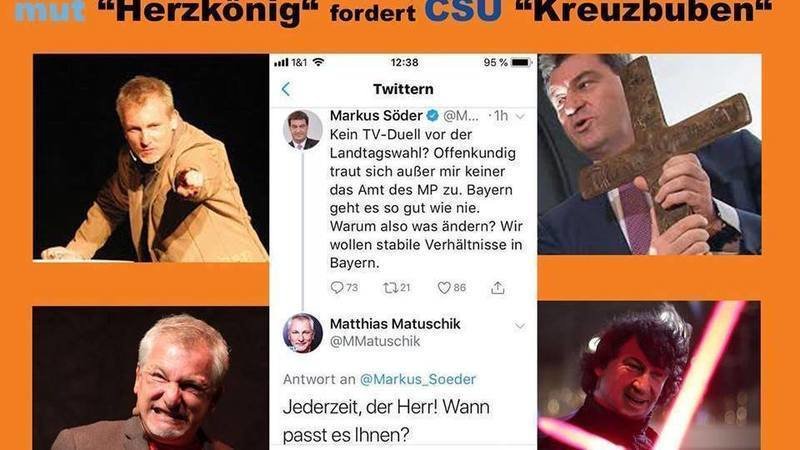
Task: Tap the Wi-Fi status icon
Action: (x=318, y=62)
